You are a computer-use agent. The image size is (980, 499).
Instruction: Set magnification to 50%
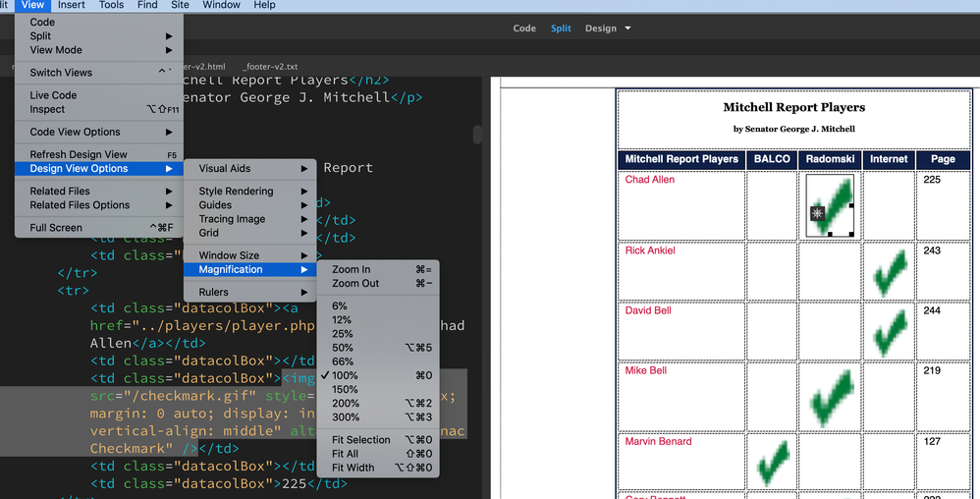[378, 347]
